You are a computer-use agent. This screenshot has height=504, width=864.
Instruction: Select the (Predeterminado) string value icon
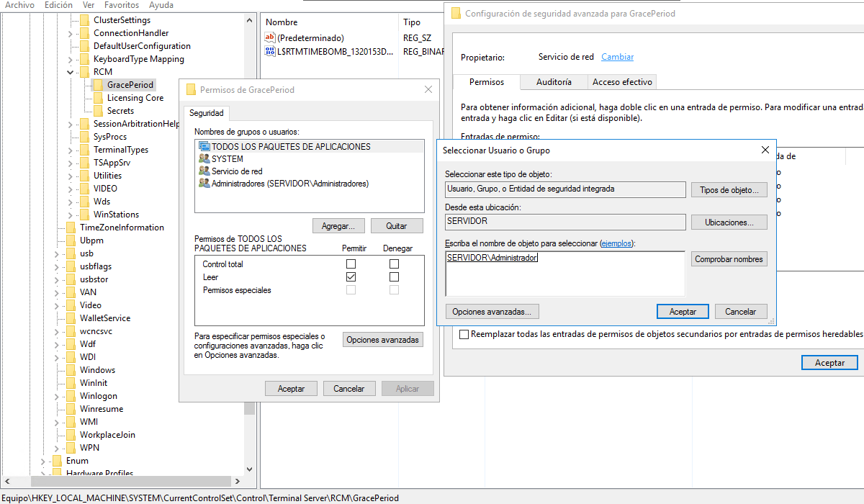(x=270, y=37)
